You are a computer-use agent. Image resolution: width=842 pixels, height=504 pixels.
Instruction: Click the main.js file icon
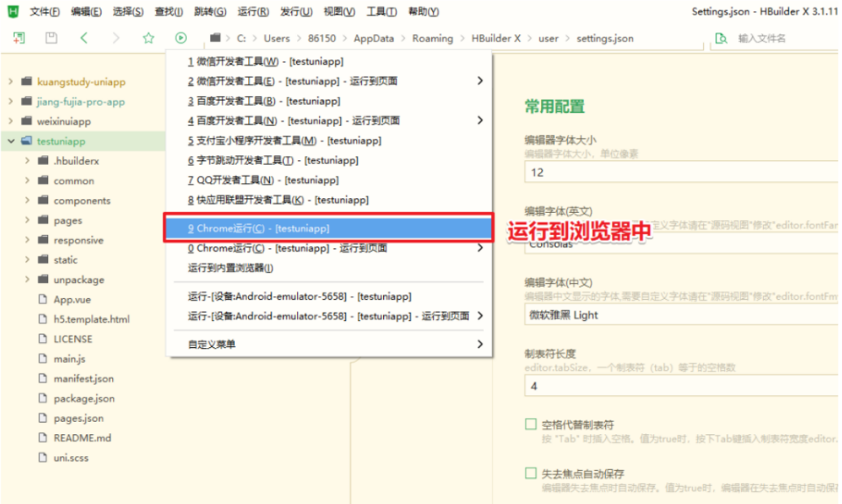tap(43, 358)
